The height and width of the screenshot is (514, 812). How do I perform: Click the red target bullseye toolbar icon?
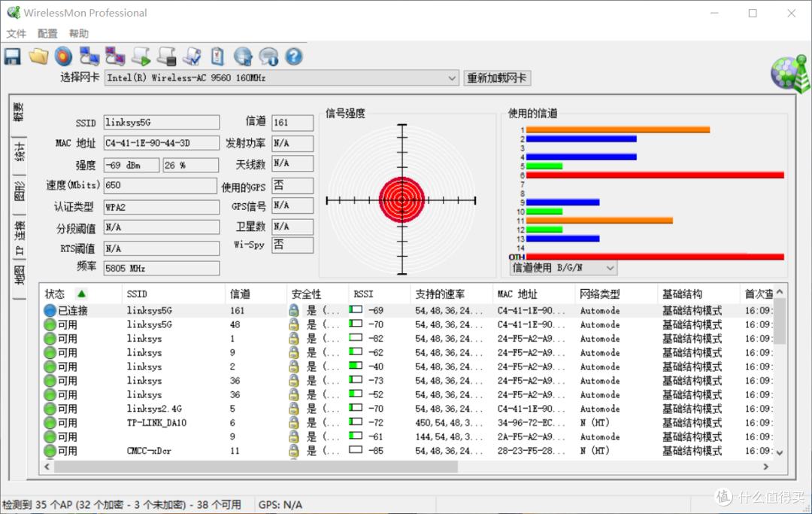point(64,56)
